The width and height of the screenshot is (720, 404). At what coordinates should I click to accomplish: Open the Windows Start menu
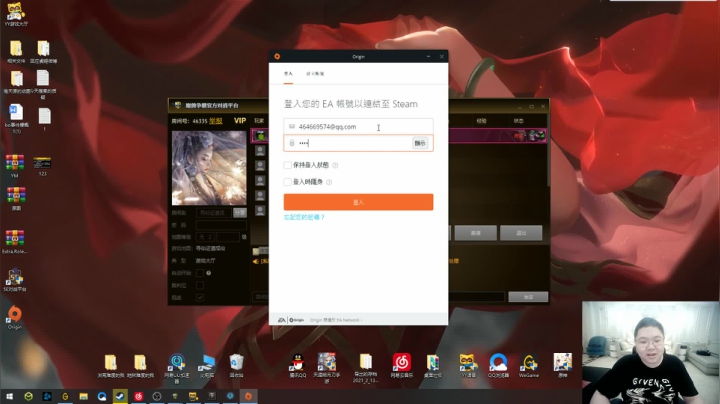9,396
